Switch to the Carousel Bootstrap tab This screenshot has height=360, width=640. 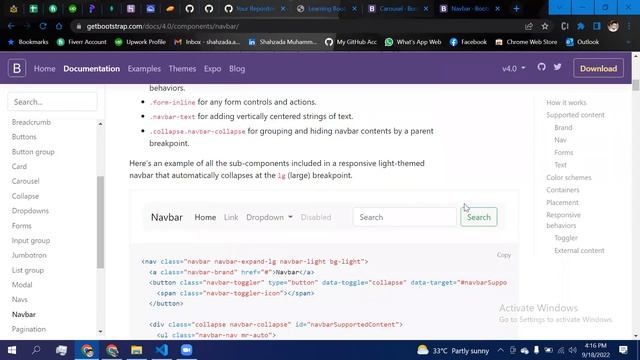pos(397,9)
